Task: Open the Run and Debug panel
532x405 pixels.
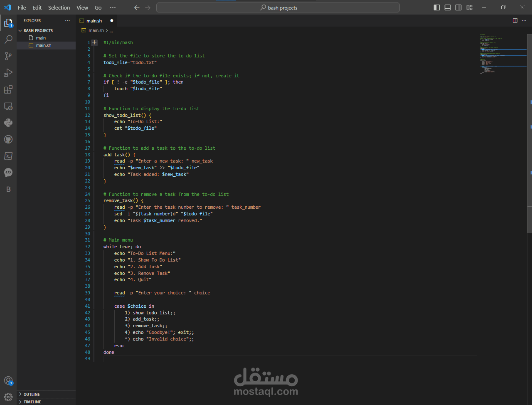Action: [x=8, y=73]
